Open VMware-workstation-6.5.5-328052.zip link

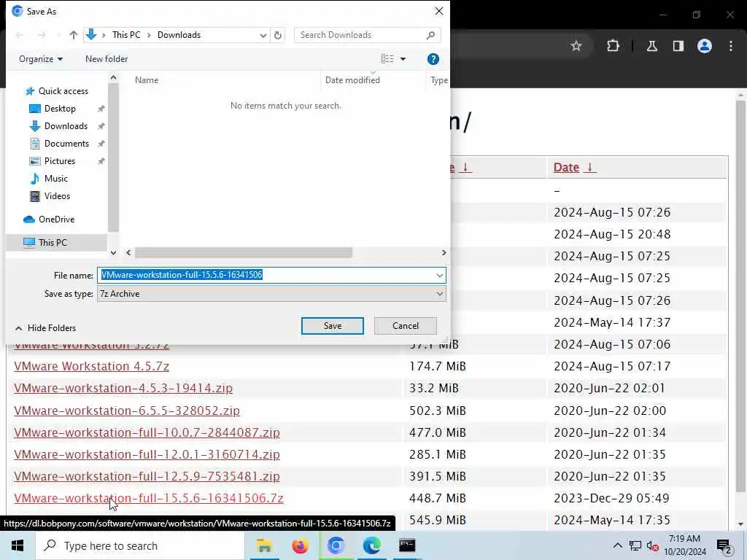[127, 411]
